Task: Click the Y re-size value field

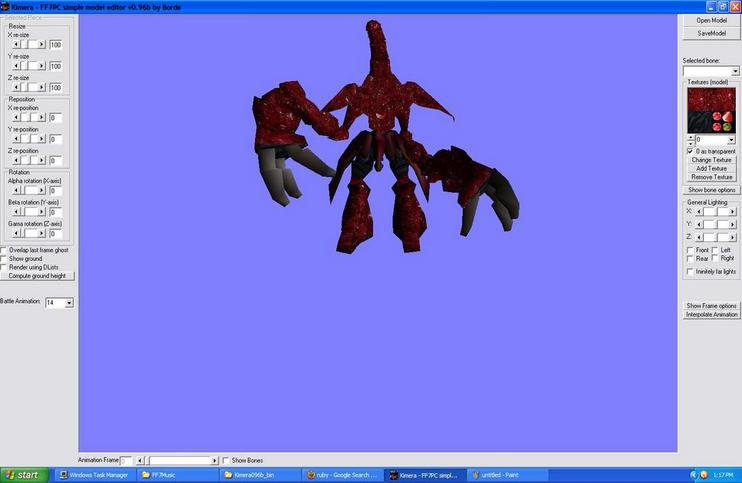Action: coord(55,66)
